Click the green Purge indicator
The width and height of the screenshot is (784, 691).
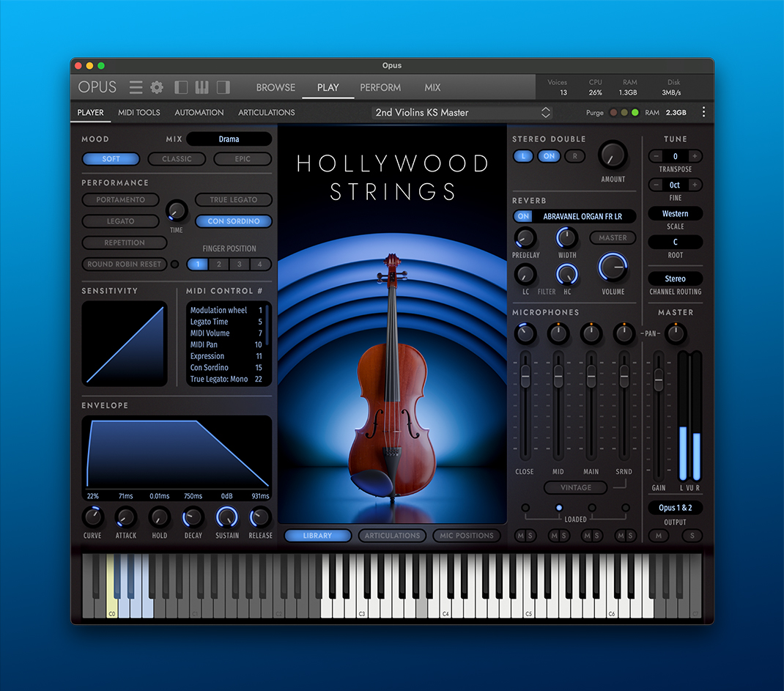click(x=635, y=113)
